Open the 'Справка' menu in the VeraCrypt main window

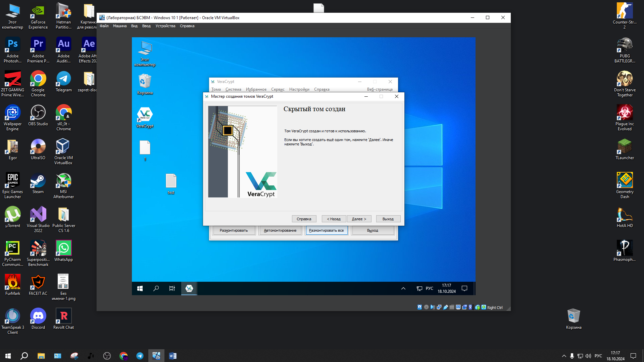click(x=321, y=89)
